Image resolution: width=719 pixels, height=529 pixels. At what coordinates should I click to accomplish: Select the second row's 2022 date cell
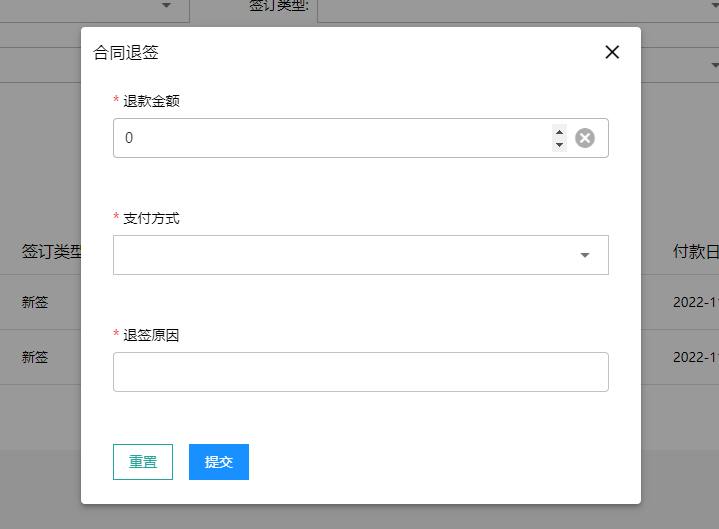click(x=695, y=357)
